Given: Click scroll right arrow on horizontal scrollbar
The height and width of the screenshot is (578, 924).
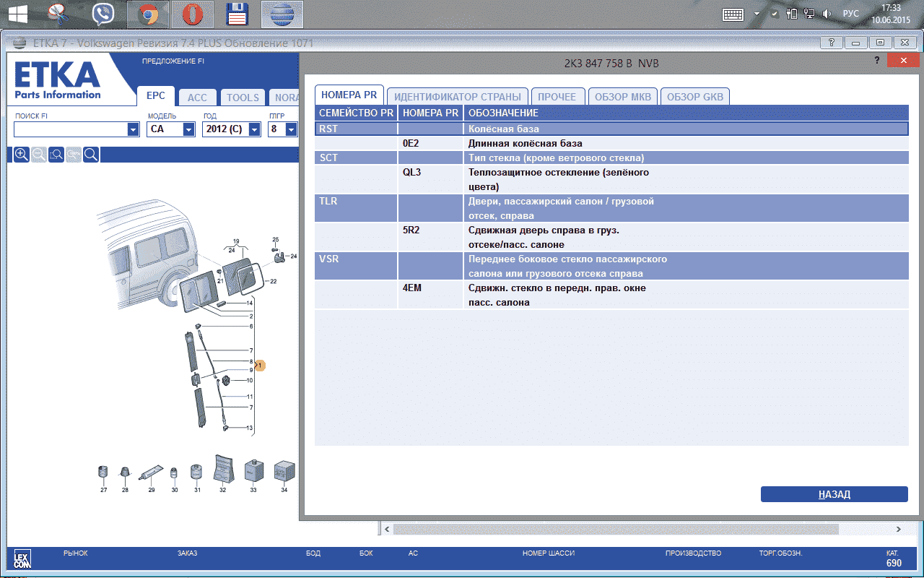Looking at the screenshot, I should (x=899, y=529).
